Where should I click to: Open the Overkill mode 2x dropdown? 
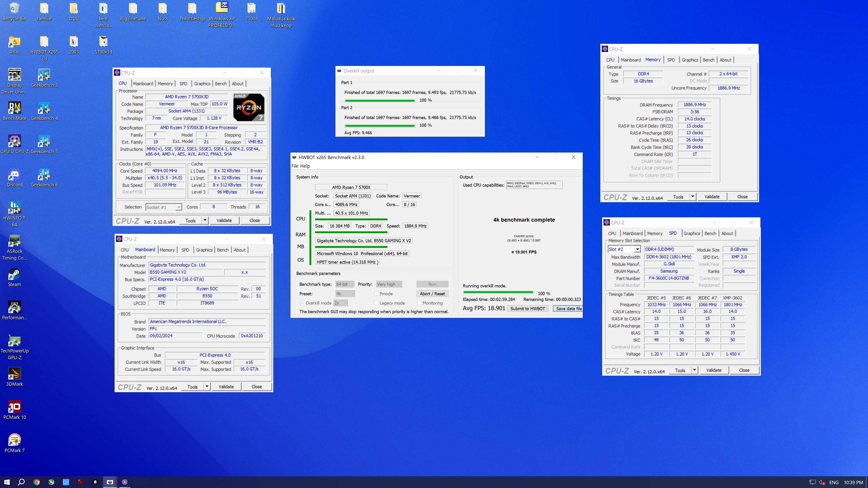click(x=341, y=303)
